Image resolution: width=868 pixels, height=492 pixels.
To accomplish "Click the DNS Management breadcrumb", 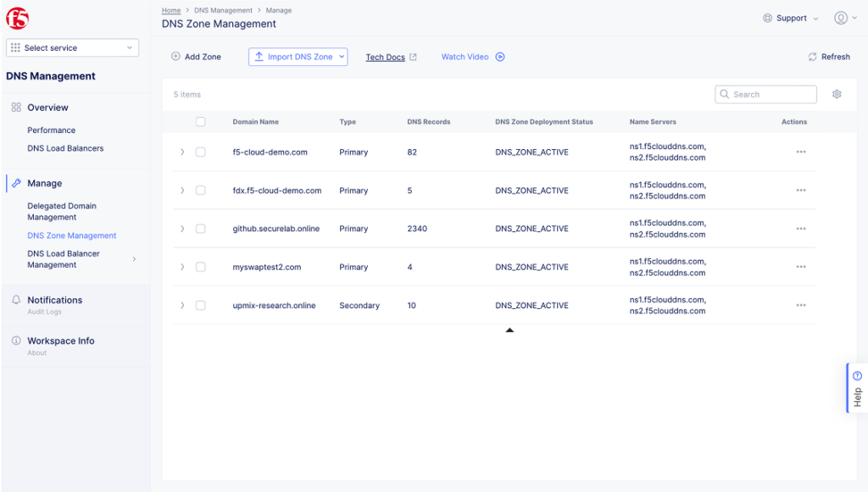I will 223,10.
